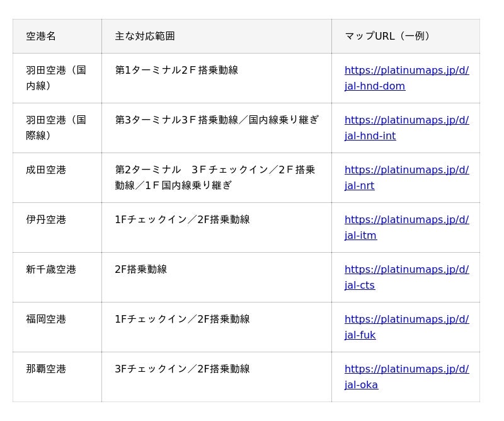This screenshot has width=504, height=421.
Task: Open the jal-cts map URL
Action: pos(406,277)
